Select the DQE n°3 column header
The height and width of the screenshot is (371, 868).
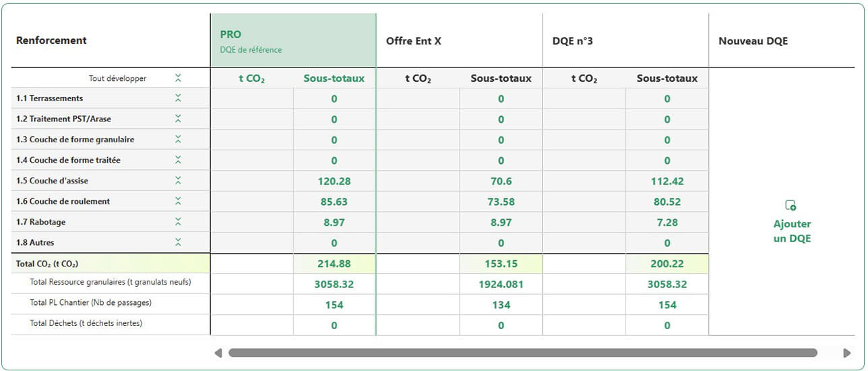coord(625,40)
